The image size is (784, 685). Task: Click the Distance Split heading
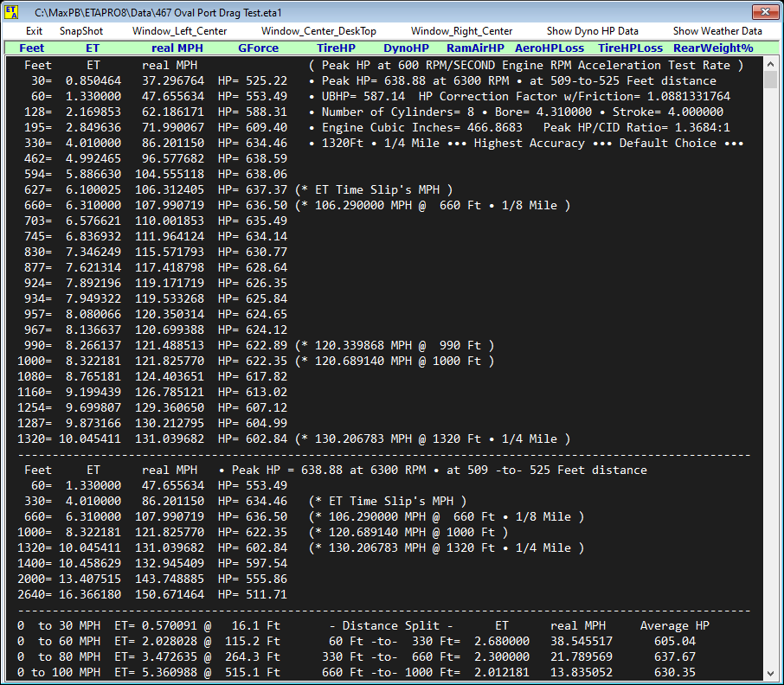[x=391, y=625]
